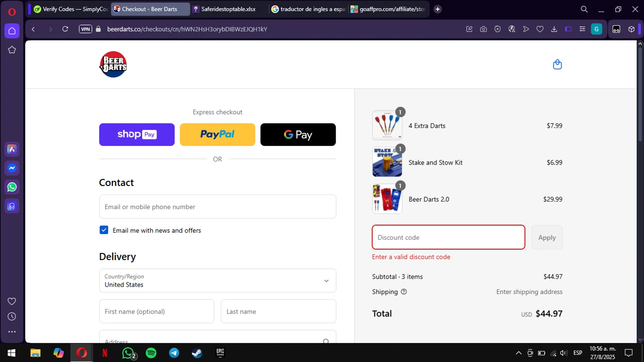Open sidebar three-dots settings
The width and height of the screenshot is (644, 362).
click(12, 332)
